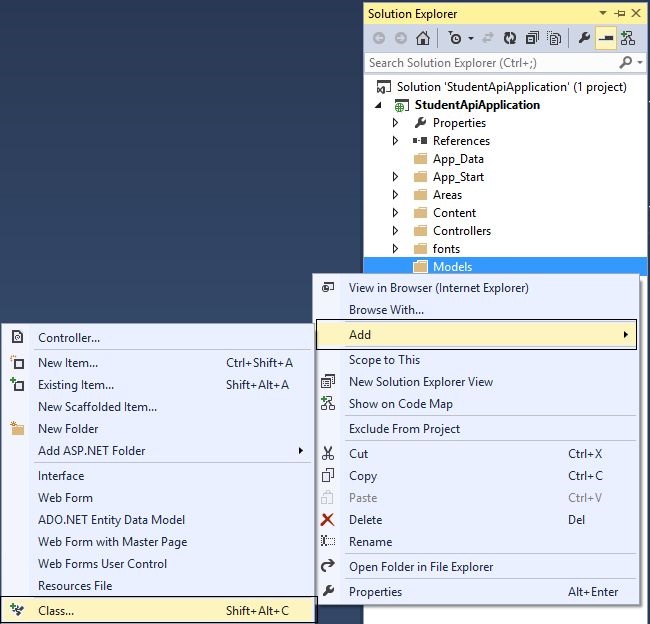Screen dimensions: 650x624
Task: Click Rename in the context menu
Action: pyautogui.click(x=476, y=541)
